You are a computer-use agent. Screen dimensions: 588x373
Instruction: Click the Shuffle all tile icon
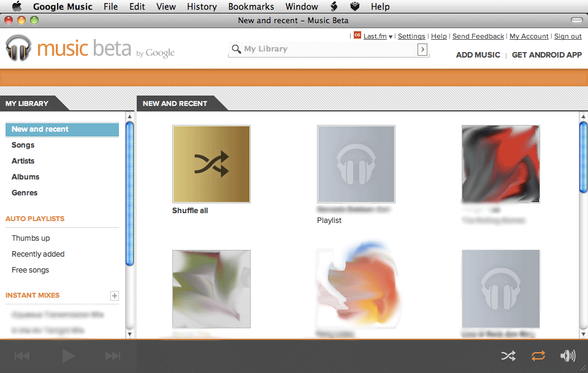tap(212, 164)
